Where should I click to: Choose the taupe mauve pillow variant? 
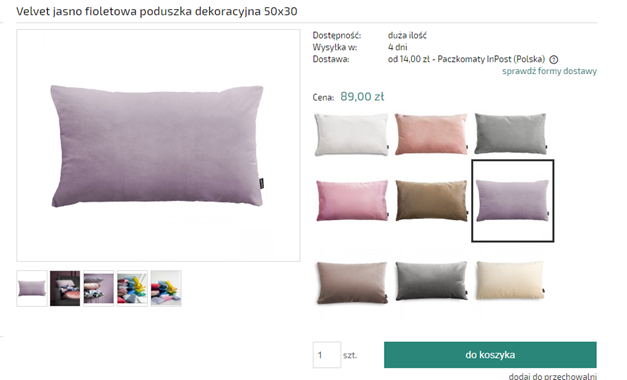(x=352, y=283)
